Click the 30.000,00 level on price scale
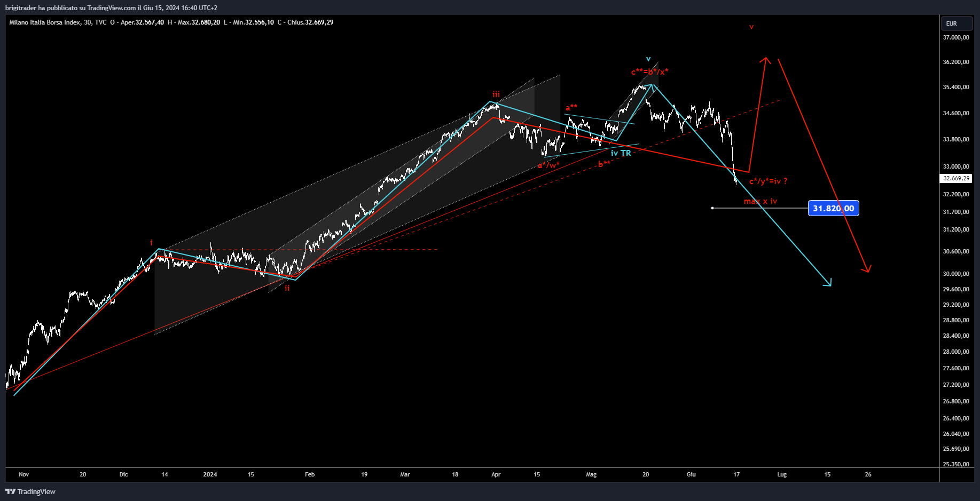 [956, 274]
